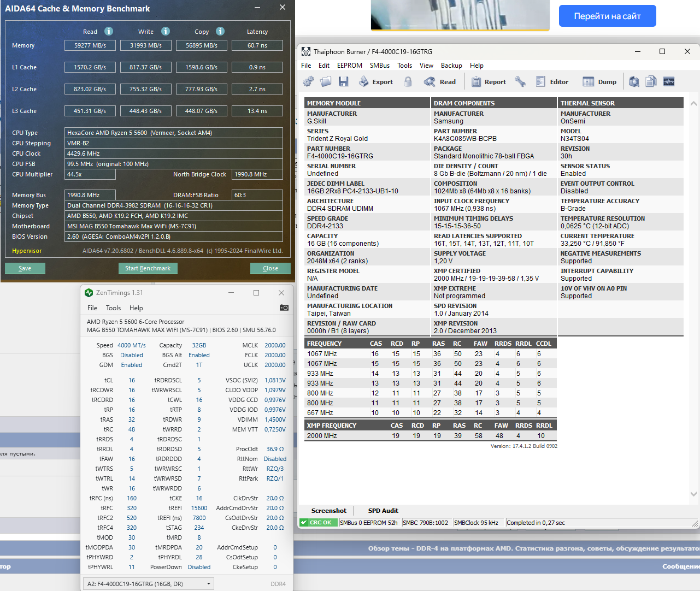Open the Tools menu in Thaiphoon Burner

405,66
